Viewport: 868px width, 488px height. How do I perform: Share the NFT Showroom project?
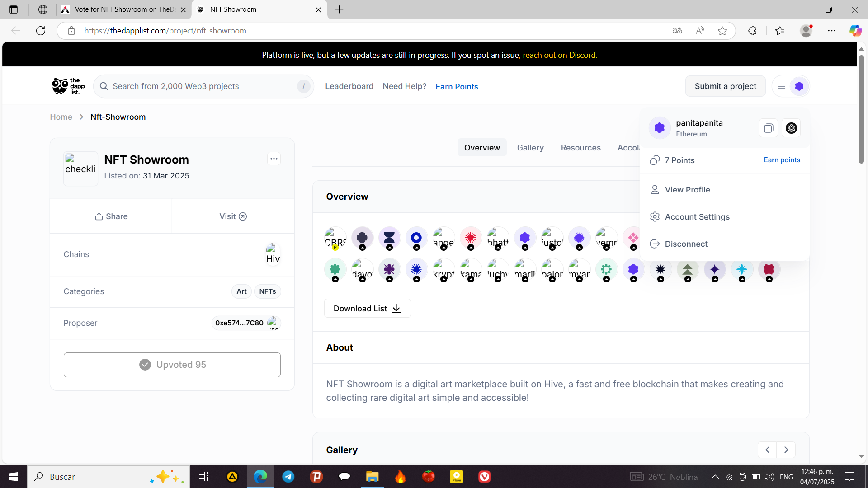pos(111,216)
